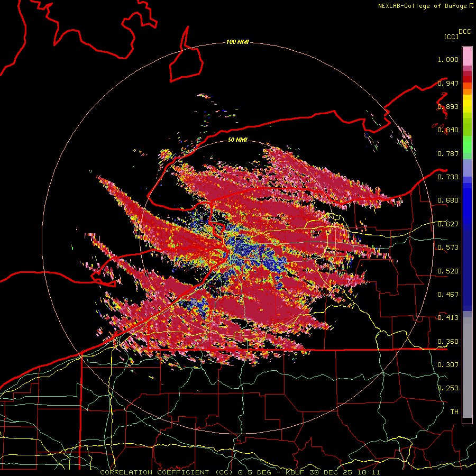
Task: Click the 1.000 color scale value
Action: [x=448, y=59]
